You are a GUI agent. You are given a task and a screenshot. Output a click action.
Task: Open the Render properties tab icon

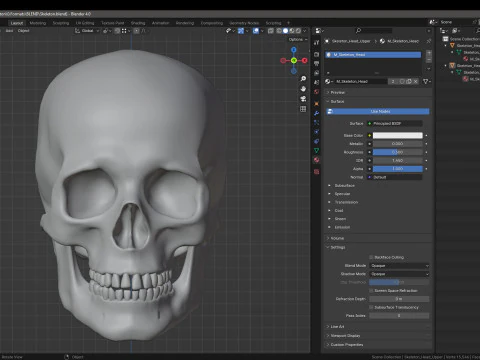tap(316, 54)
